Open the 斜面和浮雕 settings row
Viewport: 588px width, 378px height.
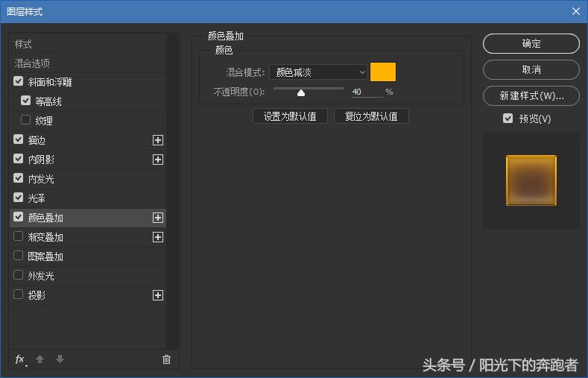click(x=88, y=82)
